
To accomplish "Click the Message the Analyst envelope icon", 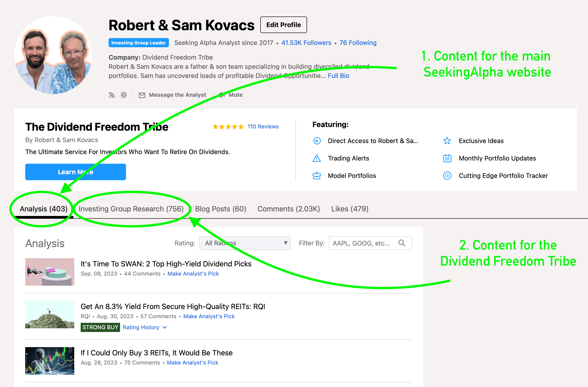I will click(142, 95).
